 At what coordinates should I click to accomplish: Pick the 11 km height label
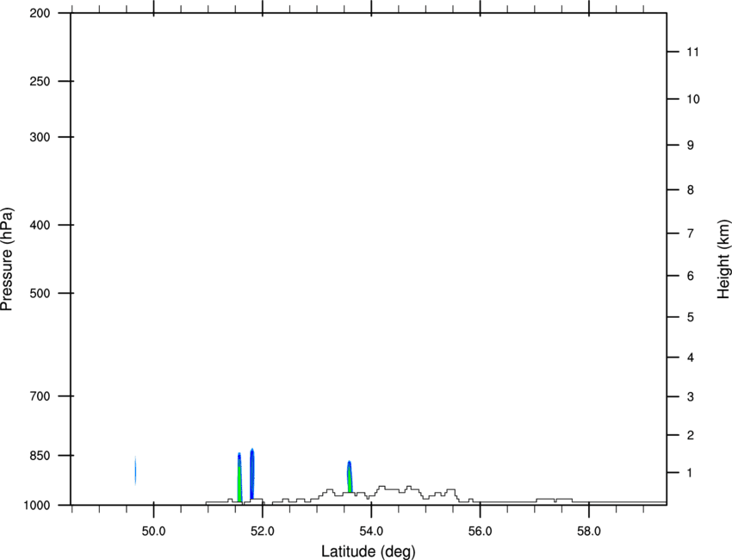click(x=693, y=52)
